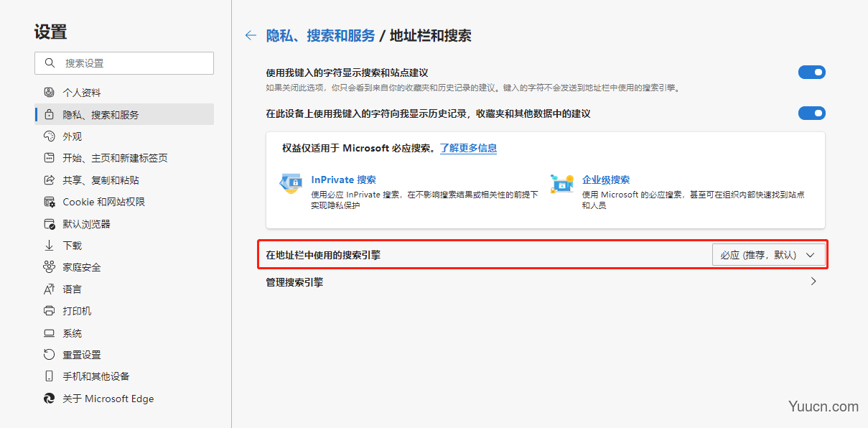
Task: Open the 必应 (推荐，默认) search engine dropdown
Action: 768,255
